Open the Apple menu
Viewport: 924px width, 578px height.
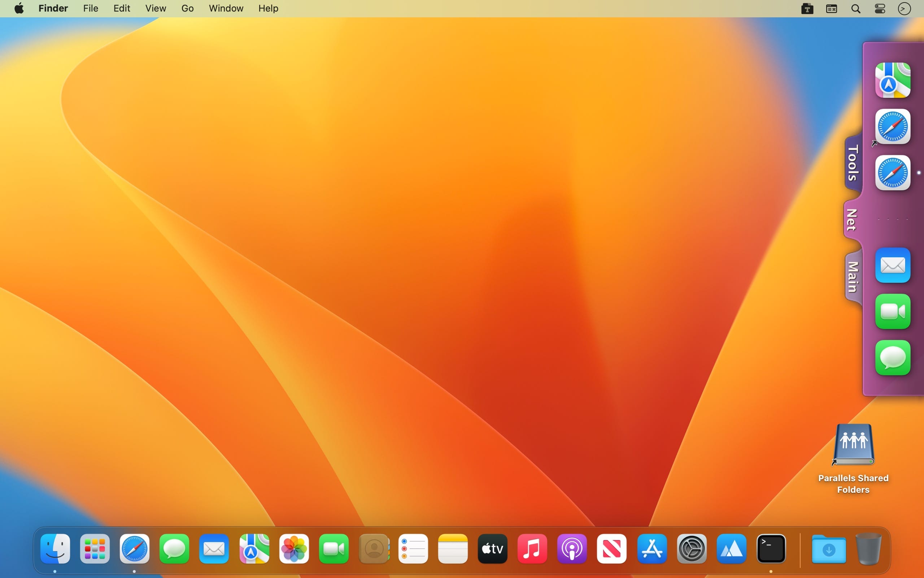(x=19, y=8)
